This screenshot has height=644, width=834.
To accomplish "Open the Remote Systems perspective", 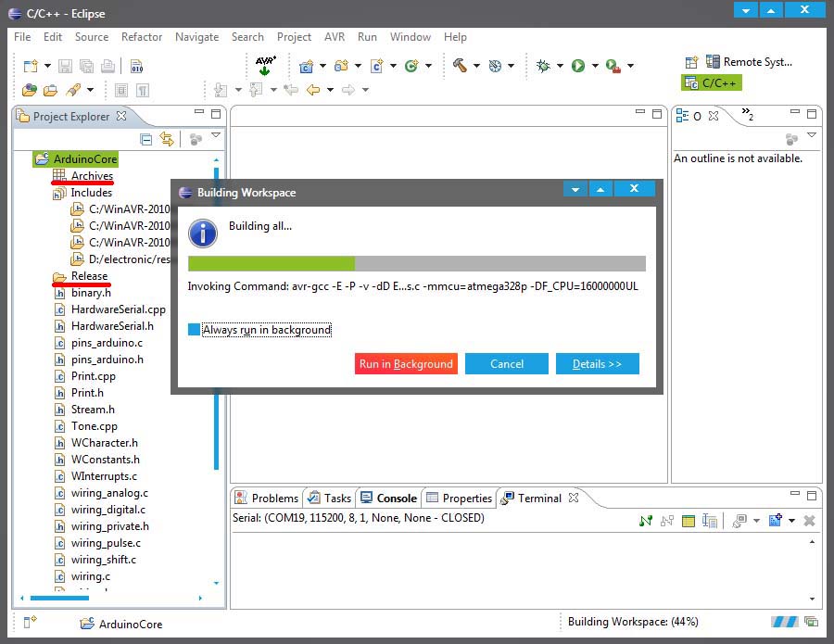I will coord(749,62).
